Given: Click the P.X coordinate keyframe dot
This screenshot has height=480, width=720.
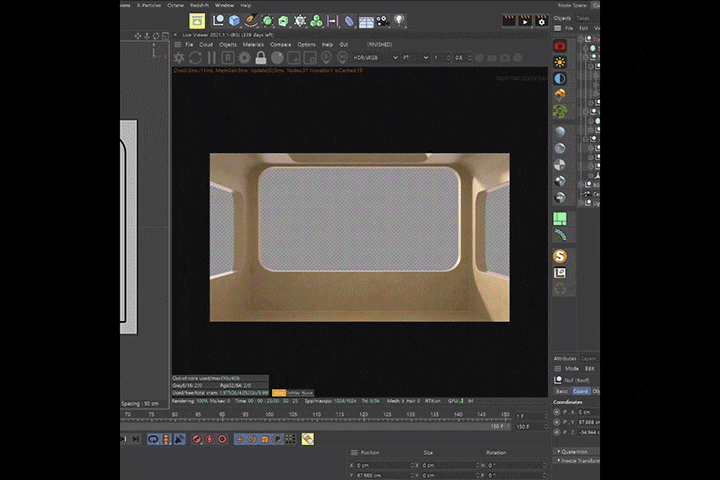Looking at the screenshot, I should pos(558,411).
